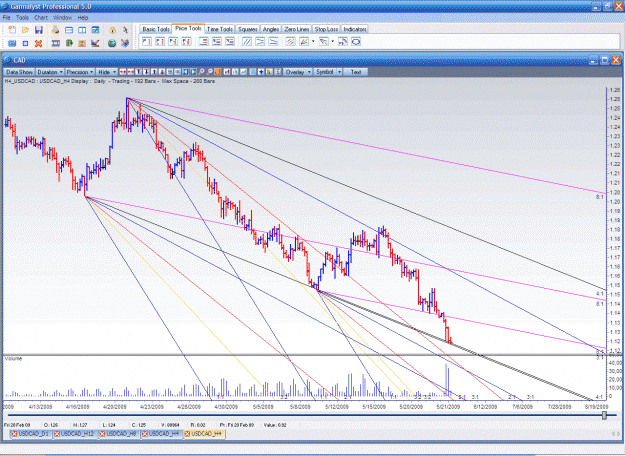
Task: Close the USDCAD_H8 tab via its red X
Action: (x=102, y=434)
